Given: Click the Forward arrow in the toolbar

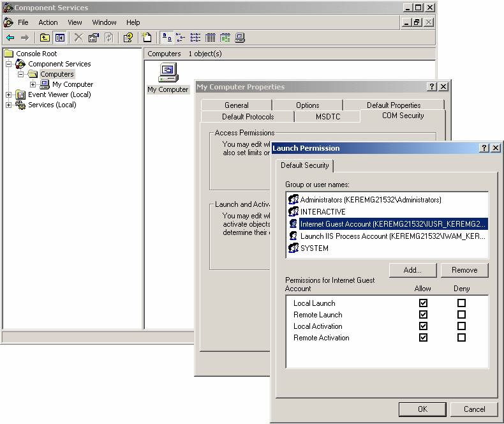Looking at the screenshot, I should pyautogui.click(x=25, y=38).
